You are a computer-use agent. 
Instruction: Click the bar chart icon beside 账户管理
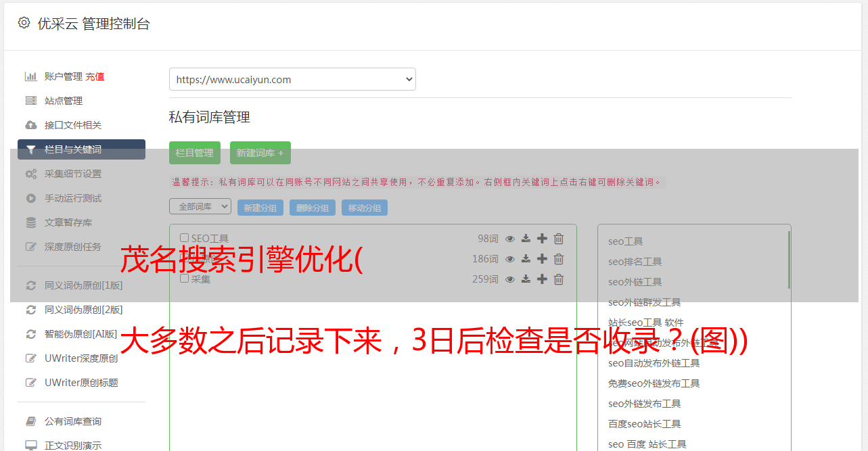pos(31,76)
